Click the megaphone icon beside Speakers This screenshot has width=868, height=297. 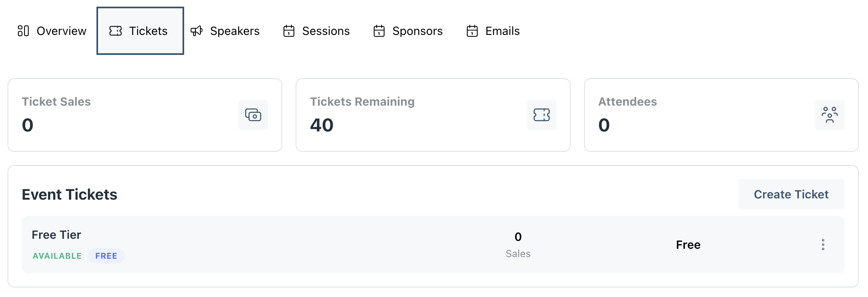tap(197, 31)
